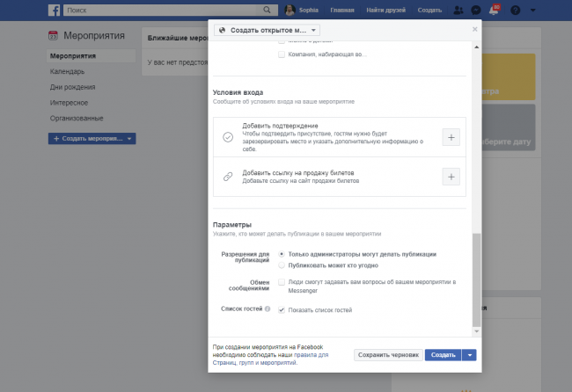Open the notifications bell icon
Viewport: 572px width, 392px height.
coord(495,10)
